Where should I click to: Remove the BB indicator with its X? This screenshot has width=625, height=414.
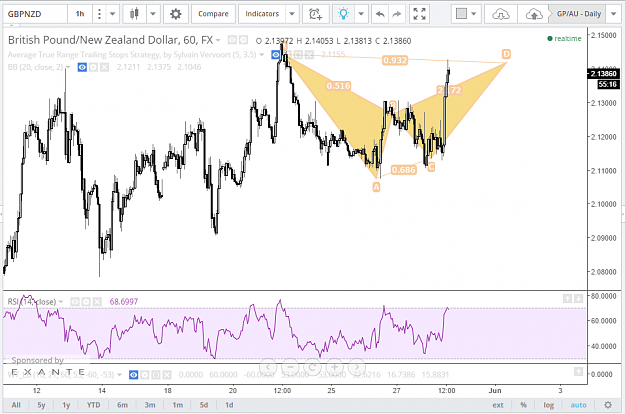tap(104, 67)
